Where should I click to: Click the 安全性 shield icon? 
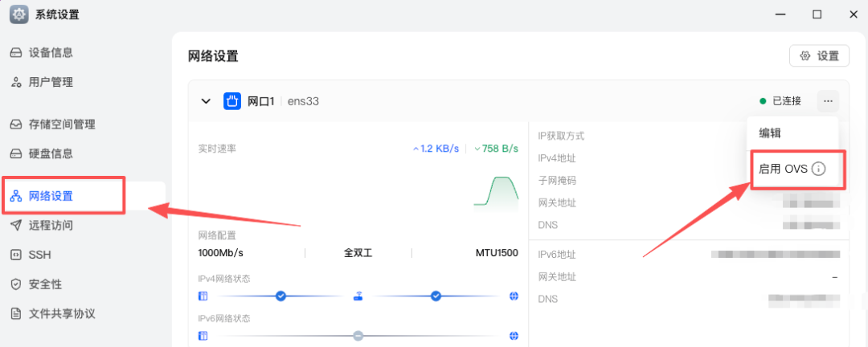click(15, 284)
